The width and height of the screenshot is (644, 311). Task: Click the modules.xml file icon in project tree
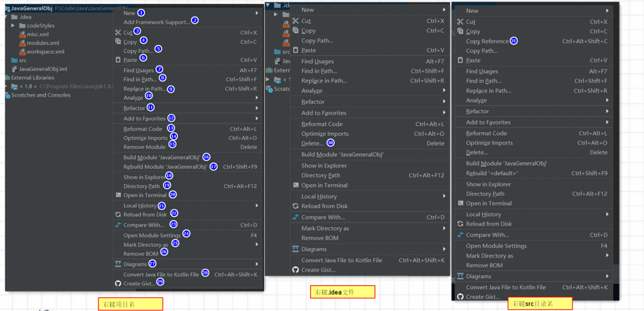[23, 43]
